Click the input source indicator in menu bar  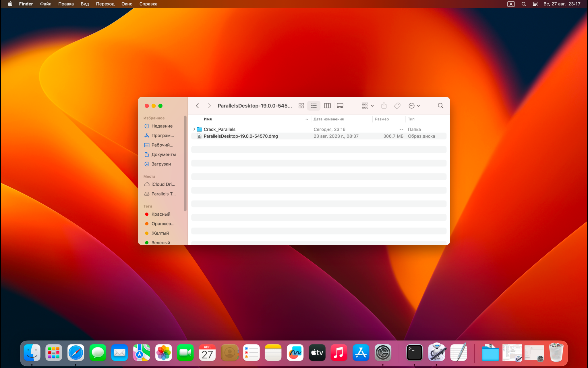coord(511,4)
